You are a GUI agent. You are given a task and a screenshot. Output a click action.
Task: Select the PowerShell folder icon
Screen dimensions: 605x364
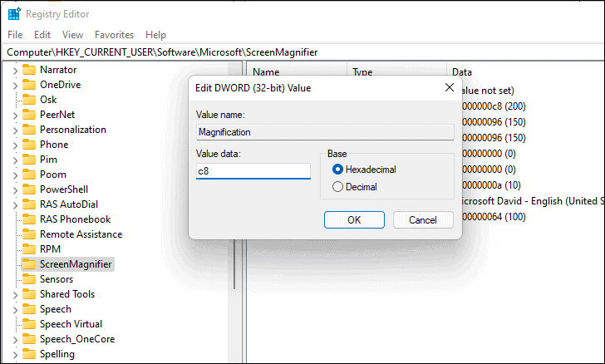tap(29, 189)
